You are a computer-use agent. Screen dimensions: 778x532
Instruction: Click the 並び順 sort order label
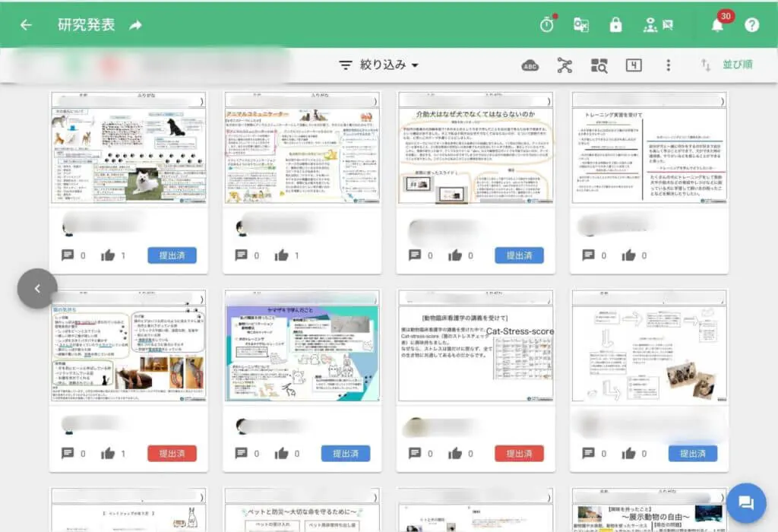coord(737,65)
